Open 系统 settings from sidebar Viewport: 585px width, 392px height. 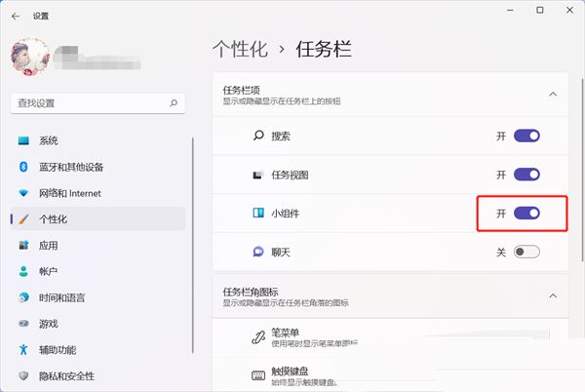(49, 140)
